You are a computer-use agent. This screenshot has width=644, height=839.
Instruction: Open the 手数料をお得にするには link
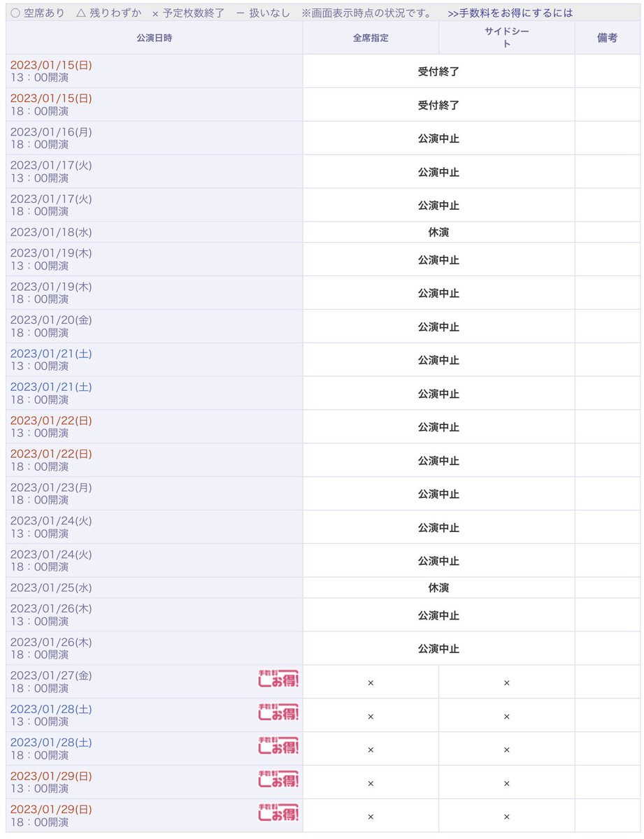tap(510, 13)
